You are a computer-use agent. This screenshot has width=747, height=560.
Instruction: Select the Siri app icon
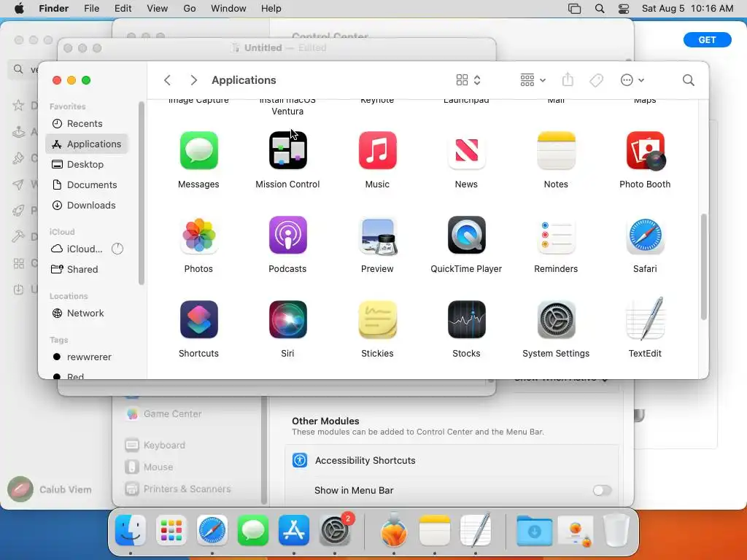[x=287, y=319]
